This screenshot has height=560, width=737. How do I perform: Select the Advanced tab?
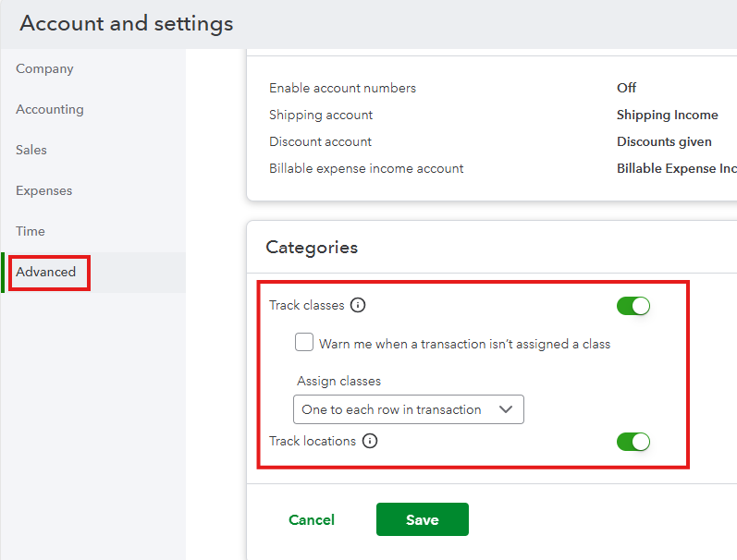click(46, 273)
